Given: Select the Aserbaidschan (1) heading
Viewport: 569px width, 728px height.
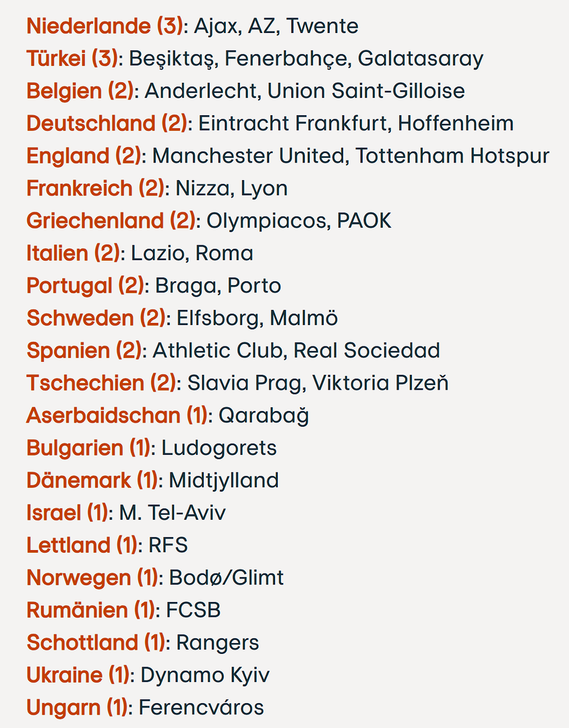Looking at the screenshot, I should [117, 415].
